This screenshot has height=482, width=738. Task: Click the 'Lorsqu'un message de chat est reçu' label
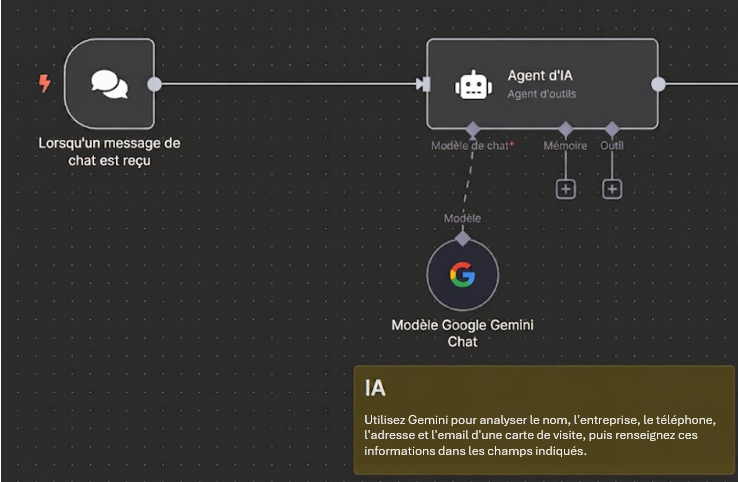(109, 152)
